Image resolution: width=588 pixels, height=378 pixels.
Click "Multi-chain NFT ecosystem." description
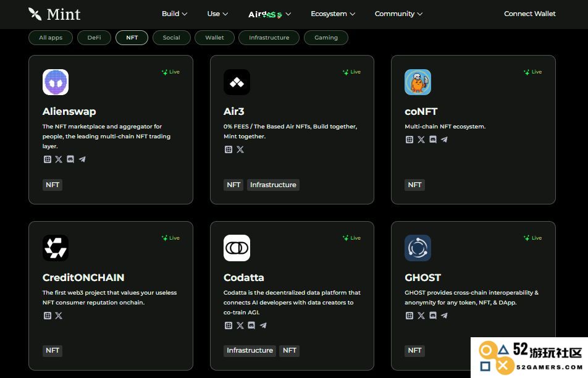(445, 127)
